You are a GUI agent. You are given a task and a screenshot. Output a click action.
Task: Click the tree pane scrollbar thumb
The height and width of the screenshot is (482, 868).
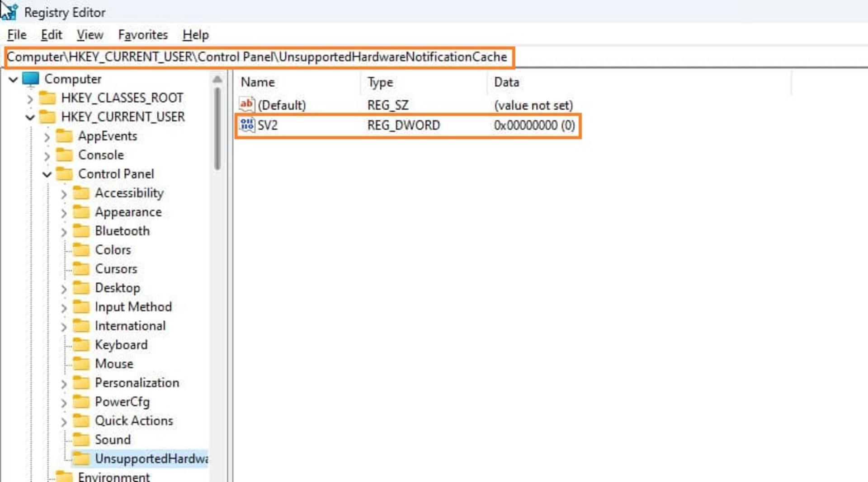(217, 129)
